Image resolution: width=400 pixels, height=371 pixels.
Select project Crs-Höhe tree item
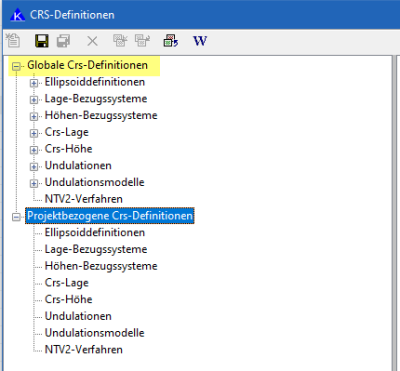pyautogui.click(x=68, y=299)
